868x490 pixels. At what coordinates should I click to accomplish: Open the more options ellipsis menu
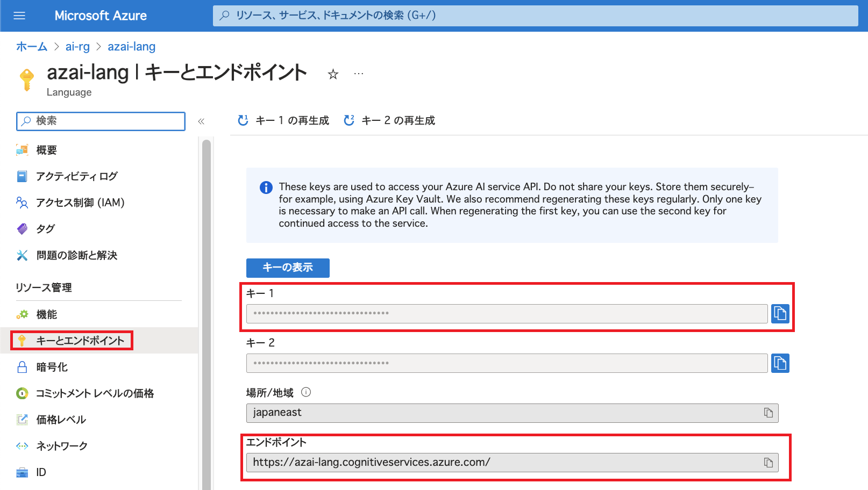click(x=359, y=74)
